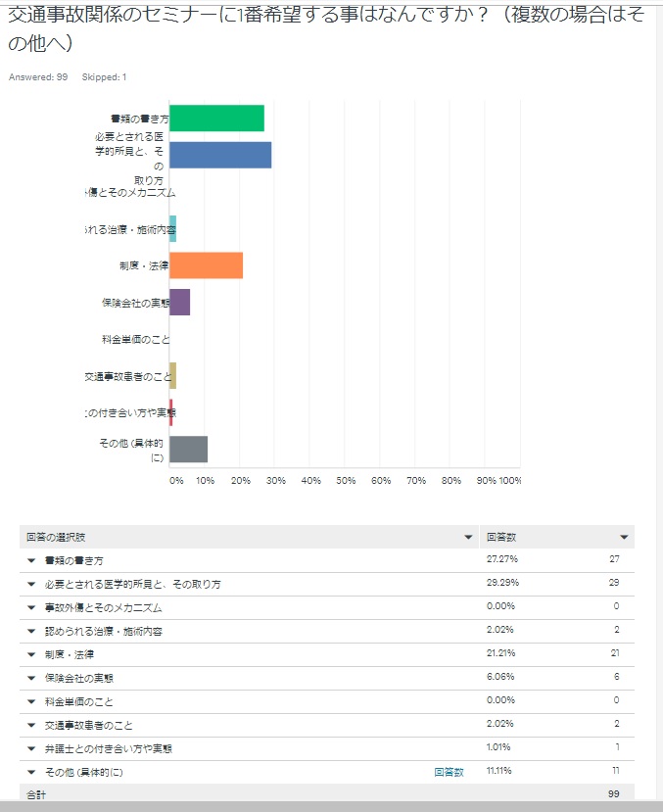Image resolution: width=663 pixels, height=812 pixels.
Task: Click the gray その他 chart bar
Action: pyautogui.click(x=188, y=449)
